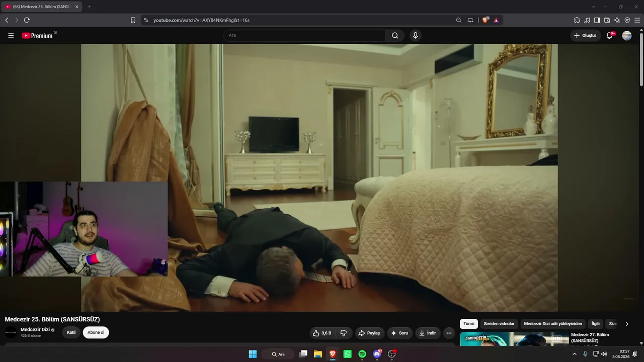This screenshot has width=644, height=362.
Task: Open the browser extensions puzzle icon
Action: coord(577,20)
